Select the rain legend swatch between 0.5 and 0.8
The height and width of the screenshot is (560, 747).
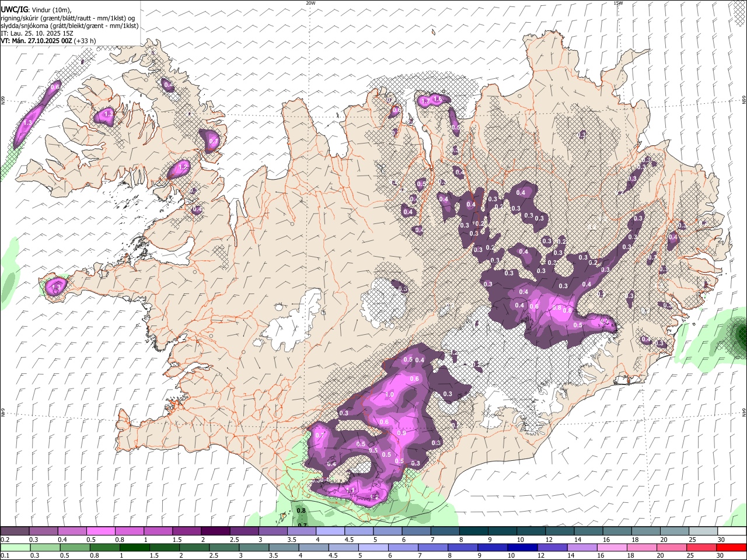point(75,547)
